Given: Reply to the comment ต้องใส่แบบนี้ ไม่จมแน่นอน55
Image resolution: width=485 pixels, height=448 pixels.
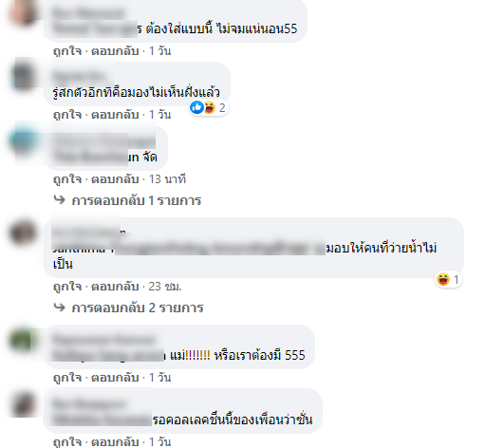Looking at the screenshot, I should tap(115, 51).
